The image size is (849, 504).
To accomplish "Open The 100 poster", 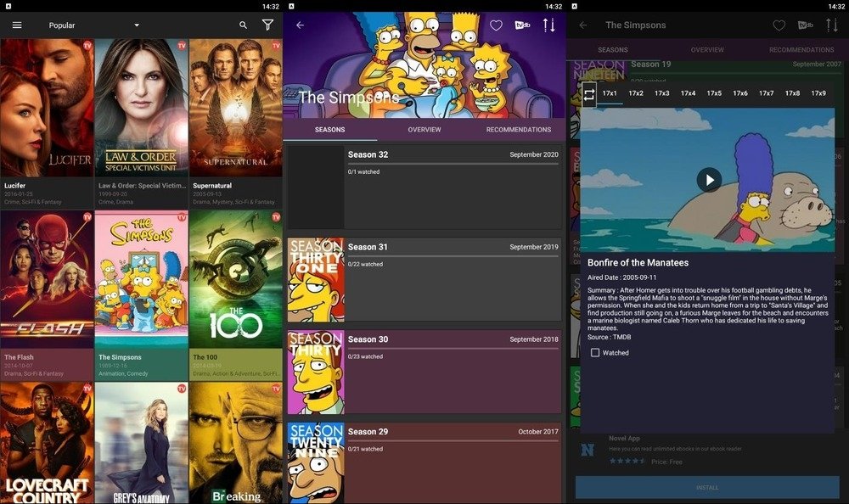I will [x=236, y=279].
